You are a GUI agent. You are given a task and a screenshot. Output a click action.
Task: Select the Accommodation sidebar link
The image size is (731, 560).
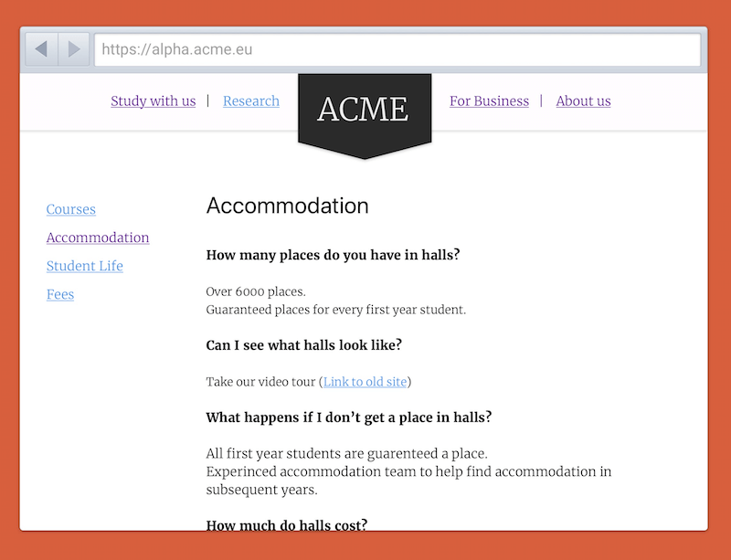tap(98, 238)
